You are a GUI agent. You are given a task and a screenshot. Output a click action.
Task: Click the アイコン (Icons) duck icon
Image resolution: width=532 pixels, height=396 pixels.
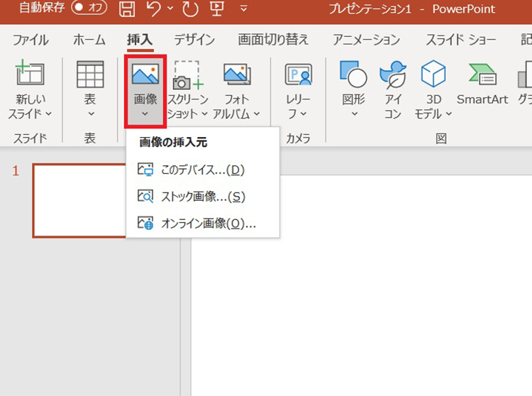pos(393,75)
